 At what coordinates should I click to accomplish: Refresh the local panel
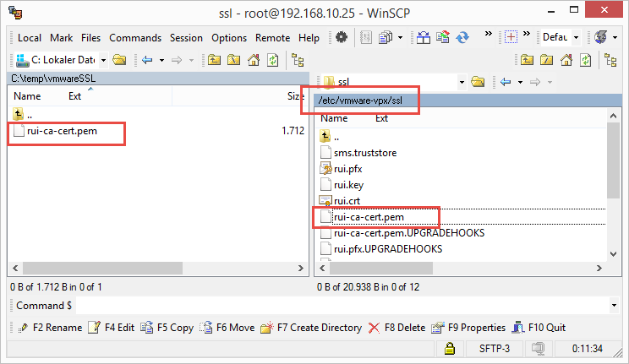pos(273,60)
